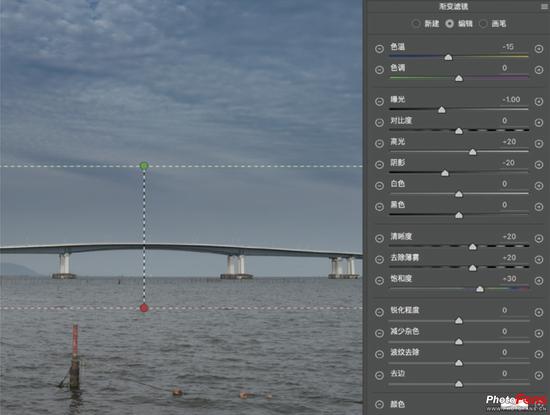
Task: Click the minus icon beside 阴影
Action: click(379, 165)
